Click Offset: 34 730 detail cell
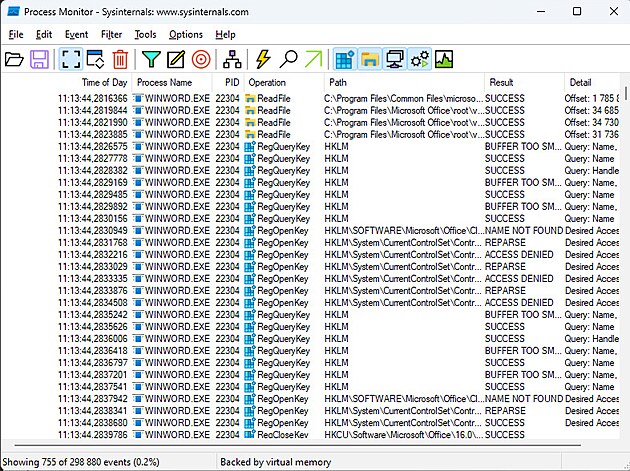The image size is (630, 471). tap(591, 122)
